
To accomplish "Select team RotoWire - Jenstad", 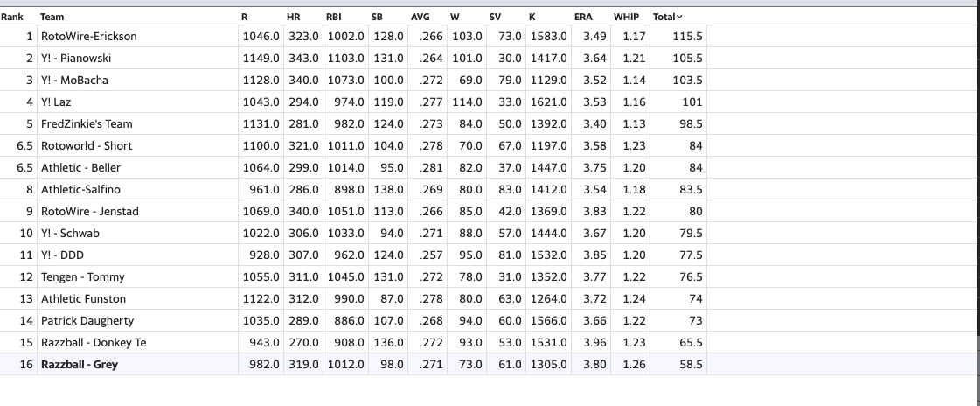I will coord(90,212).
